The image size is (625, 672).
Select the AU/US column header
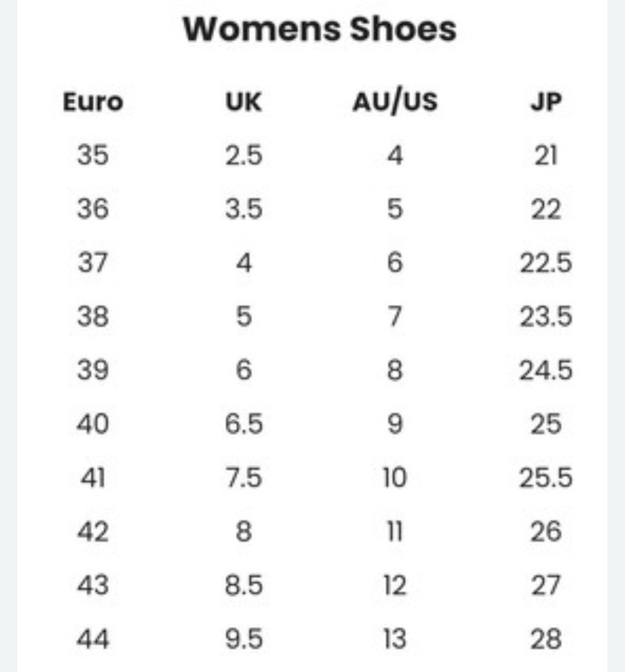tap(395, 102)
